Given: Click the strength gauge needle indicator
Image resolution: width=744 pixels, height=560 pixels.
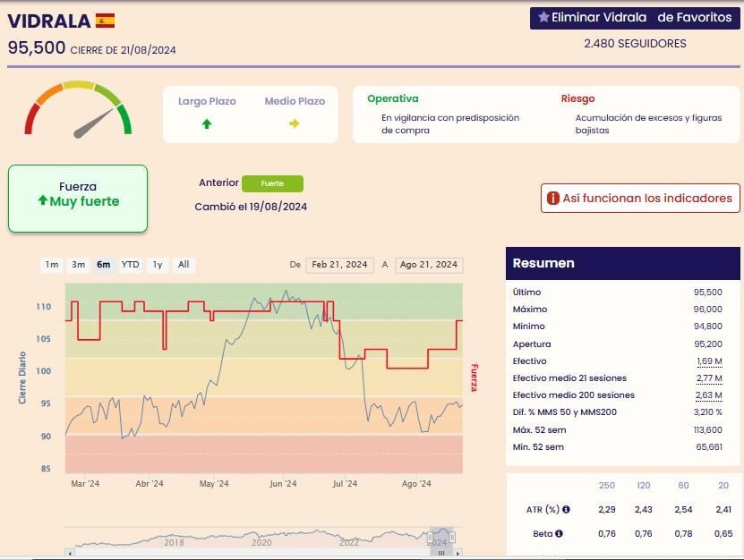Looking at the screenshot, I should tap(93, 123).
